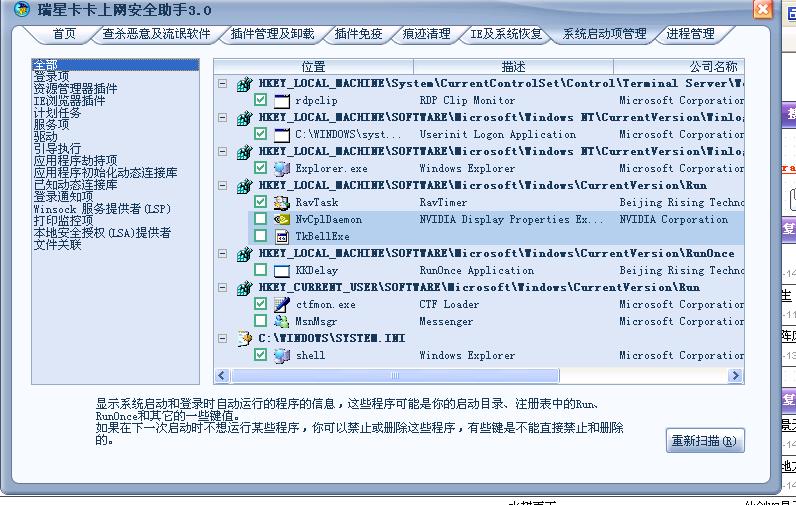The height and width of the screenshot is (505, 796).
Task: Click the shell entry computer icon
Action: 282,355
